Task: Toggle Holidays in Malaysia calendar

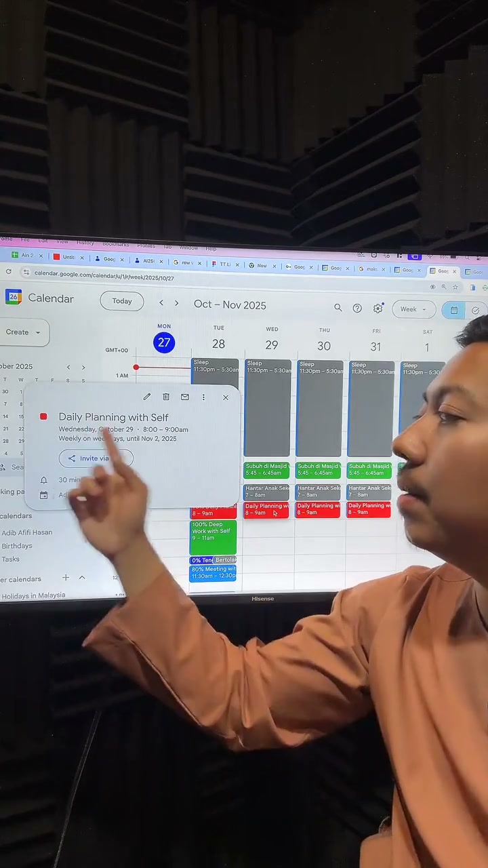Action: (x=34, y=595)
